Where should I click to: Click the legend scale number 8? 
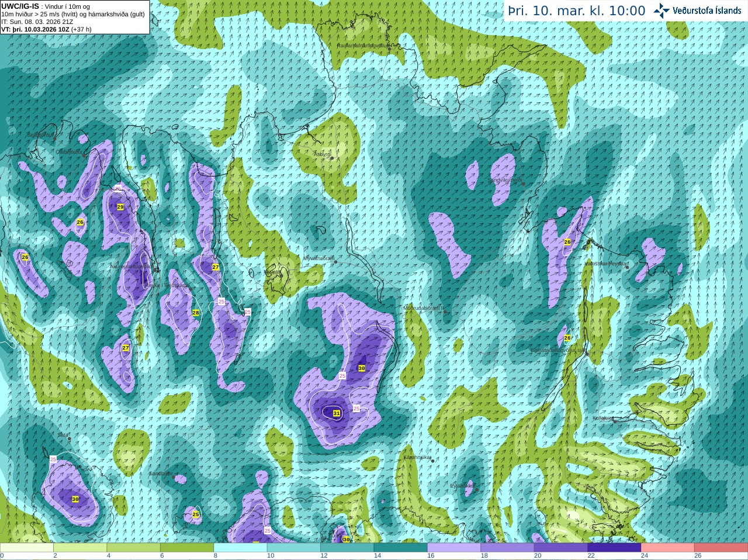click(x=215, y=556)
